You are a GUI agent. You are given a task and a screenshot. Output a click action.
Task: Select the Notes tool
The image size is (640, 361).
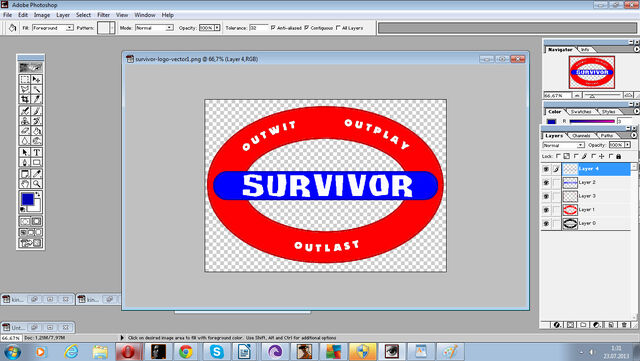[x=25, y=174]
